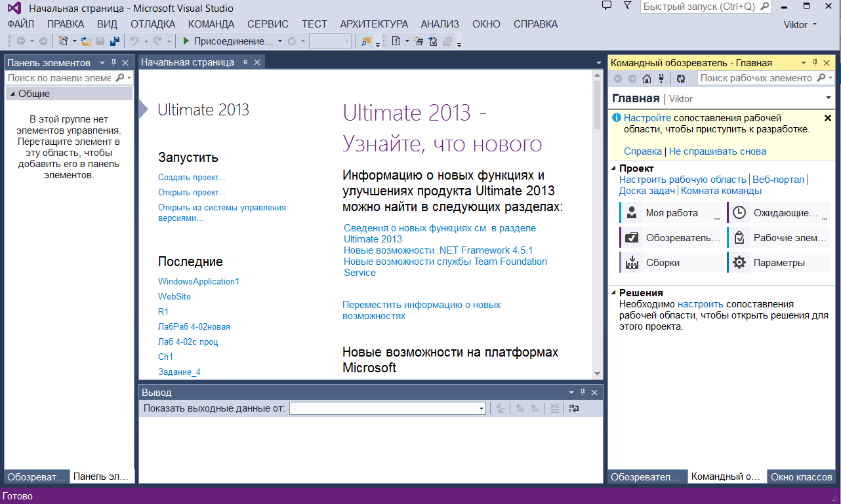Click the Undo arrow in the toolbar
This screenshot has width=841, height=504.
click(x=134, y=41)
